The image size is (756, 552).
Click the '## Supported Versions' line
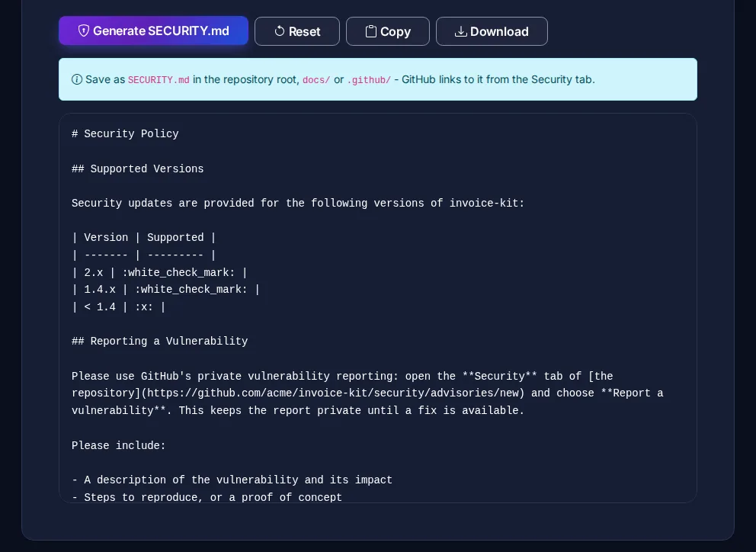(138, 169)
